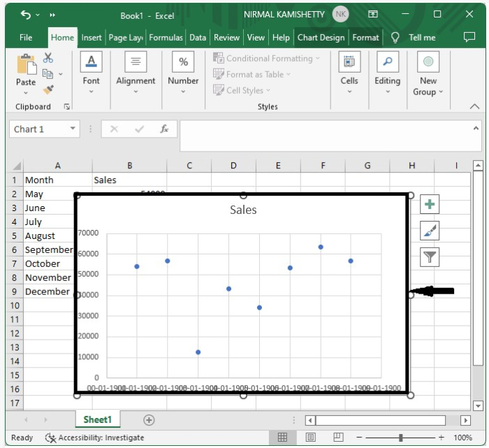
Task: Switch to Page Break Preview icon
Action: click(x=338, y=438)
